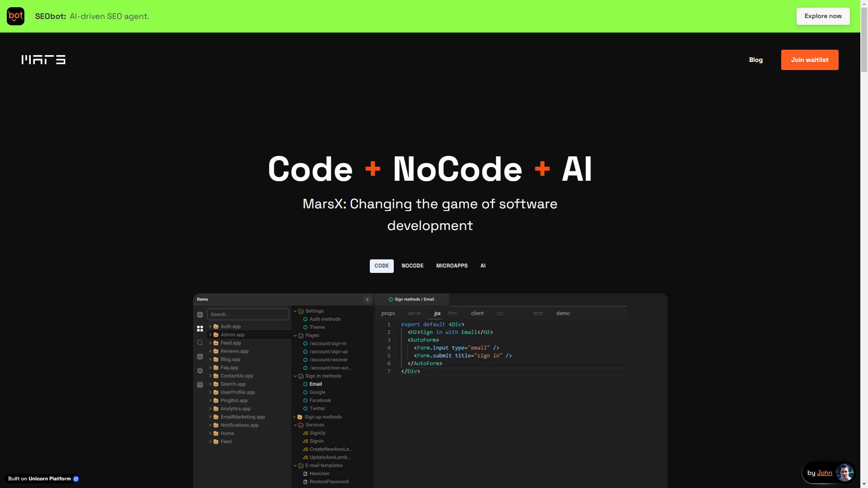Screen dimensions: 868x488
Task: Open the UpdateAwsLamb... service file
Action: [330, 458]
